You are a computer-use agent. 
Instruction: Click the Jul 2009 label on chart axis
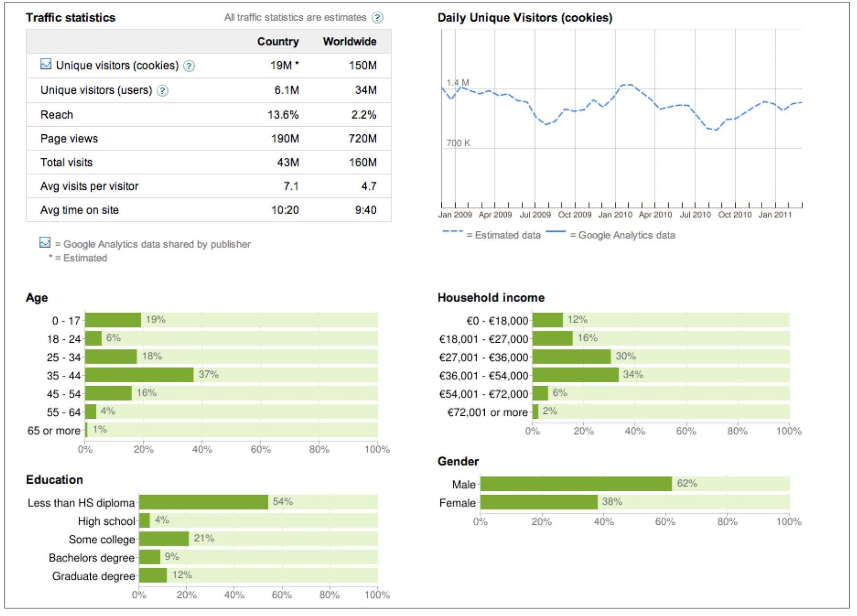pos(535,215)
